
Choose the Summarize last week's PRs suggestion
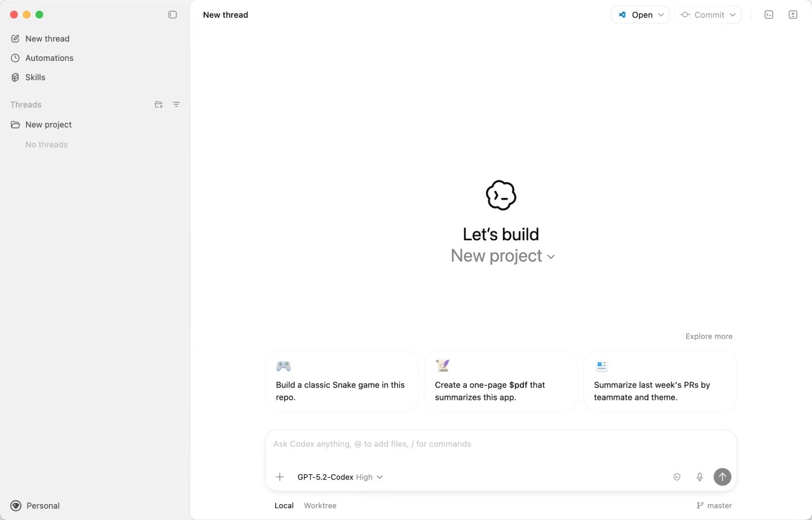(660, 381)
